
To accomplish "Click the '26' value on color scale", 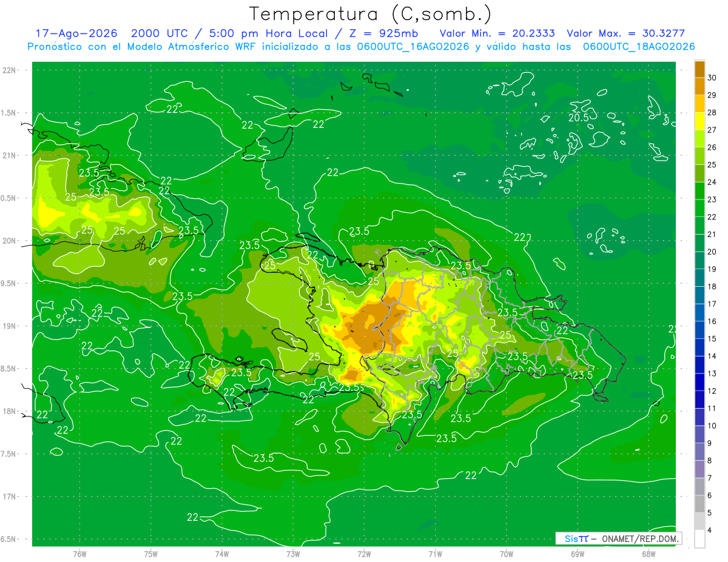I will (x=712, y=147).
